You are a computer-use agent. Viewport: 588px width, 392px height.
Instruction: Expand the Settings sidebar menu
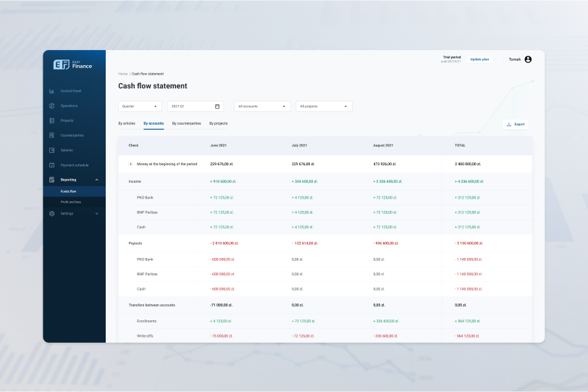pyautogui.click(x=96, y=214)
